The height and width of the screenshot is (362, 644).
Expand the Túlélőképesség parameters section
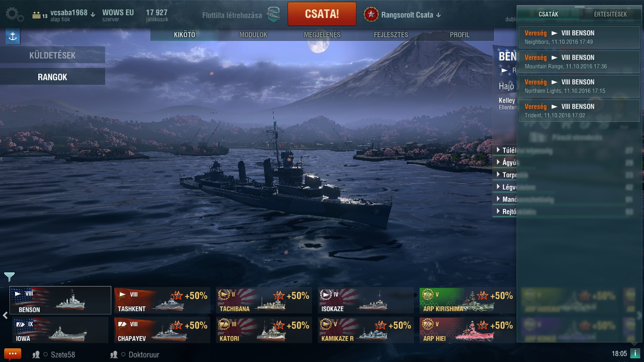pyautogui.click(x=505, y=150)
